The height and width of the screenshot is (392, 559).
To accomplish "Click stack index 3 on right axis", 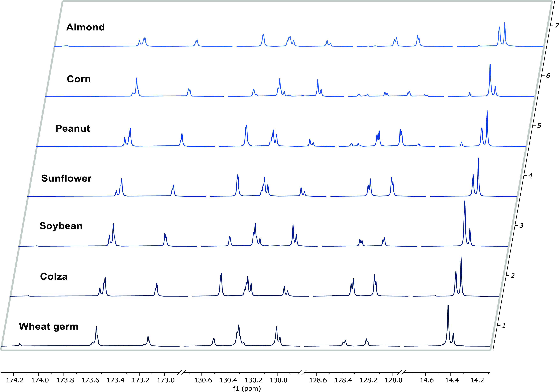I will point(522,226).
